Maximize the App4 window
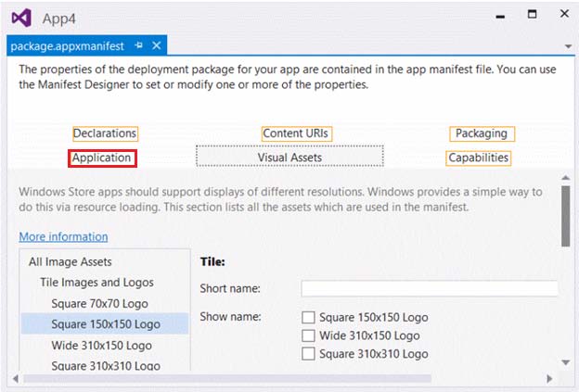The height and width of the screenshot is (392, 579). point(532,14)
